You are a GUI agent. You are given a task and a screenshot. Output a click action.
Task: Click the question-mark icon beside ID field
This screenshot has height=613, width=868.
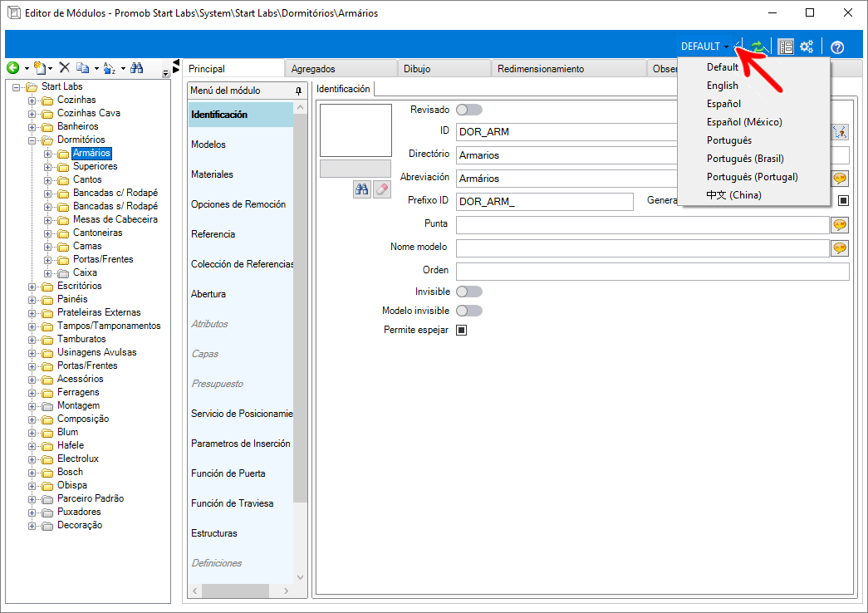(841, 132)
